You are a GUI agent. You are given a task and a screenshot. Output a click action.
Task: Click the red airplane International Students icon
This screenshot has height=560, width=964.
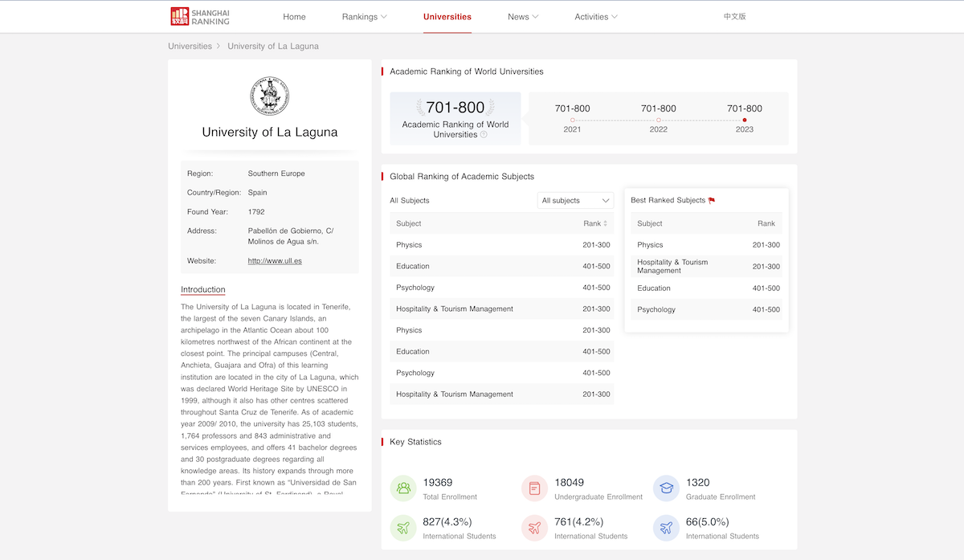[534, 528]
